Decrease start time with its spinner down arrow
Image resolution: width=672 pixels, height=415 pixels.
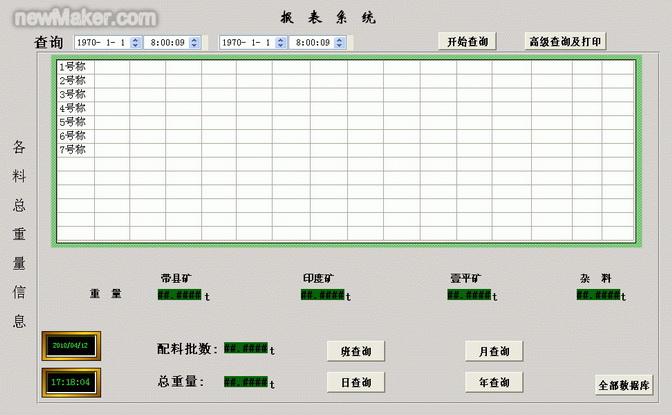pos(194,45)
